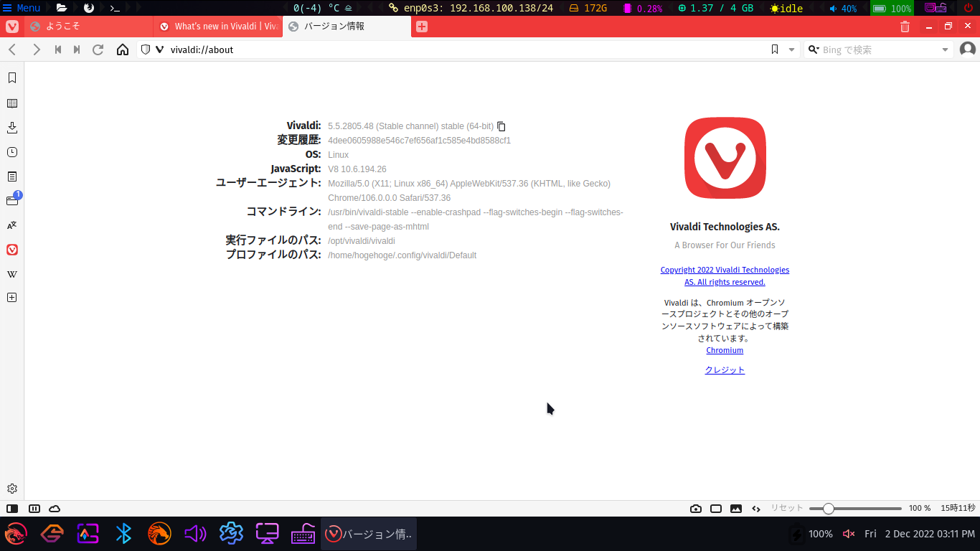Toggle images display option

point(736,509)
